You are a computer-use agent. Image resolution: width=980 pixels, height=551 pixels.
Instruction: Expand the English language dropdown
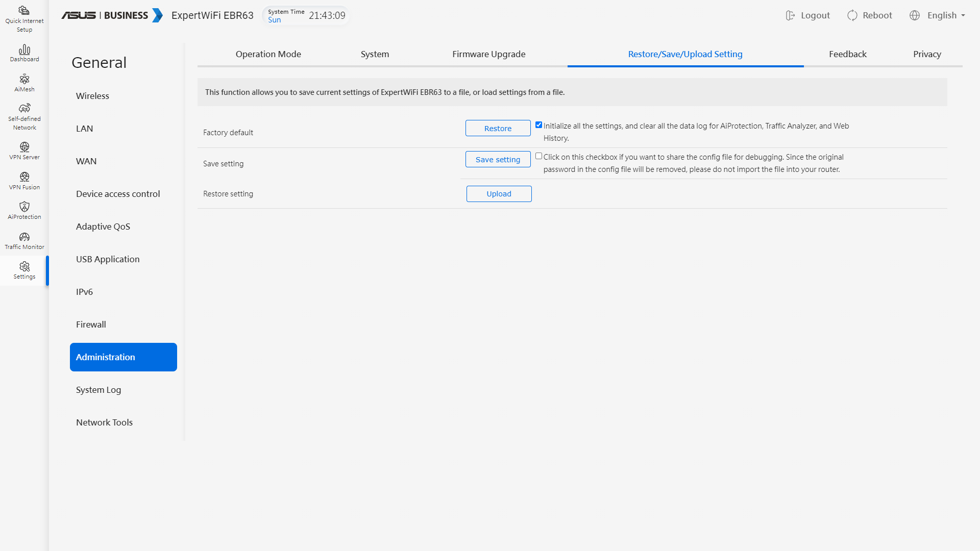[945, 15]
